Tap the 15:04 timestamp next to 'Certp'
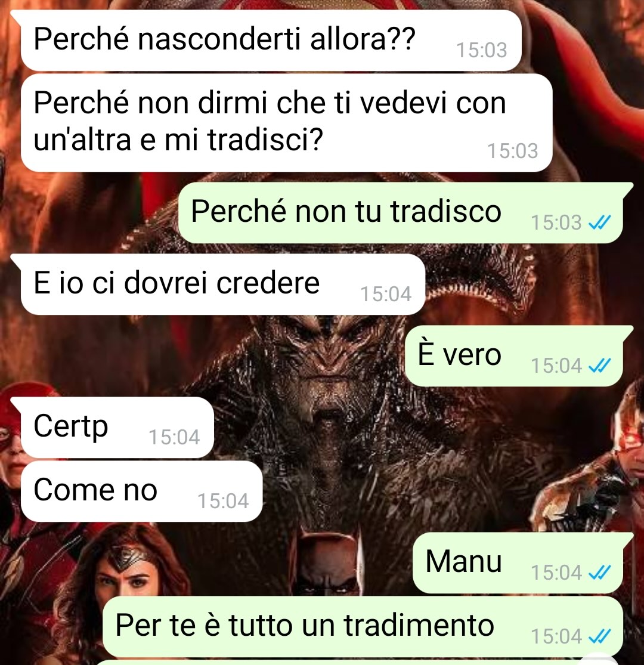This screenshot has height=665, width=644. point(174,437)
